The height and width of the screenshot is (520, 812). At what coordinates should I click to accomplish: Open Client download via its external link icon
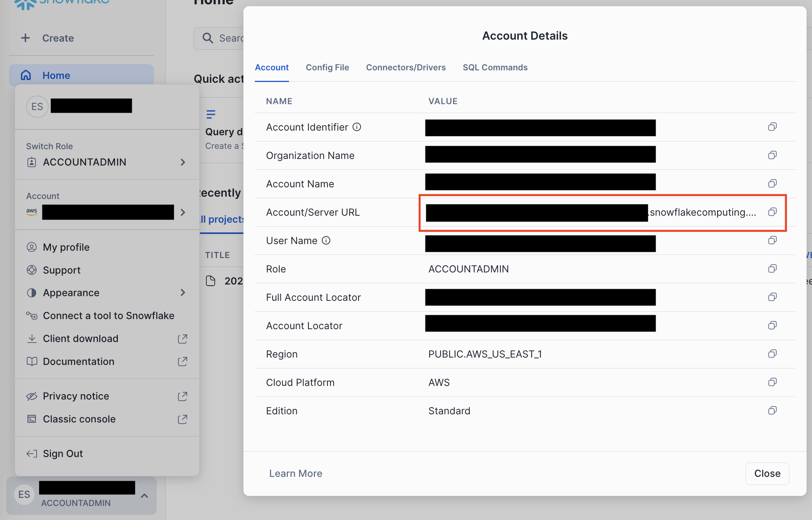[182, 339]
